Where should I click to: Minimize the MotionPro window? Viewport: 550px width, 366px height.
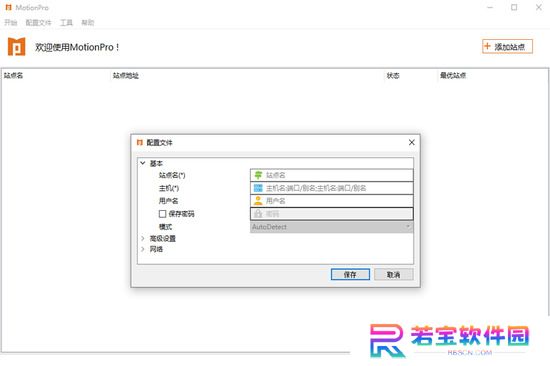pos(490,7)
